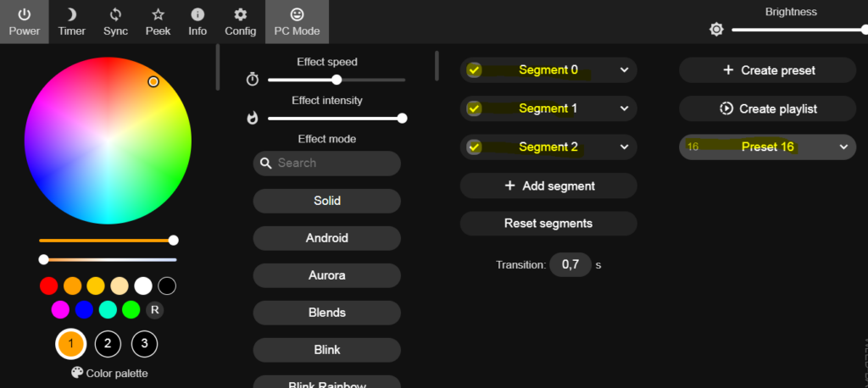Image resolution: width=868 pixels, height=388 pixels.
Task: Adjust the white temperature slider
Action: pos(108,259)
